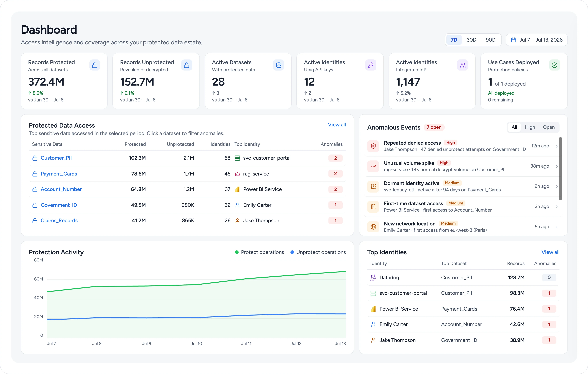Screen dimensions: 588x374
Task: Expand the Unusual volume spike event chevron
Action: pos(557,166)
